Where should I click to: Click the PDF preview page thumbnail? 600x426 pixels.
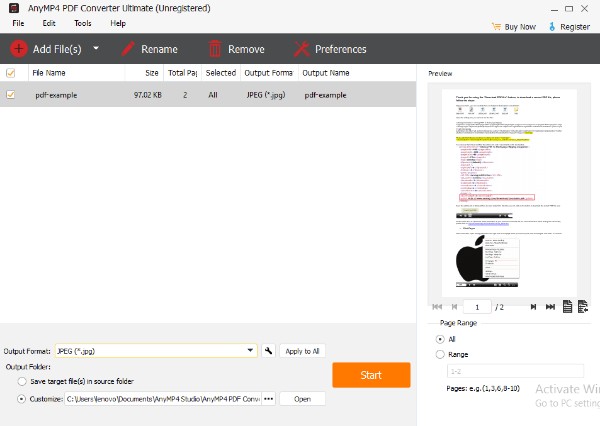click(509, 193)
